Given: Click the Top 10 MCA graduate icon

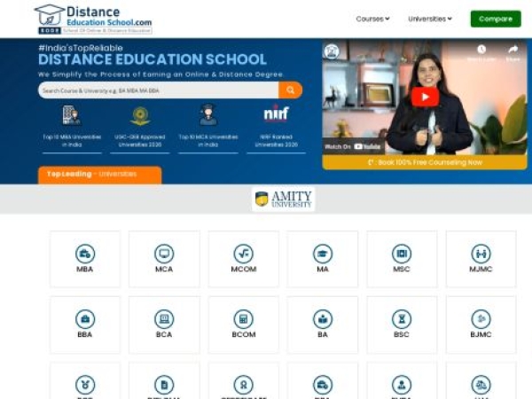Looking at the screenshot, I should pyautogui.click(x=208, y=115).
